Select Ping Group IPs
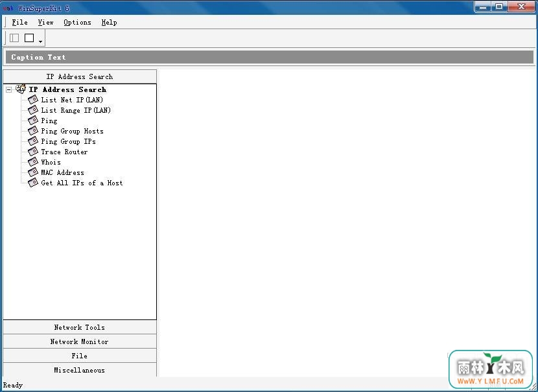The image size is (538, 392). coord(68,141)
